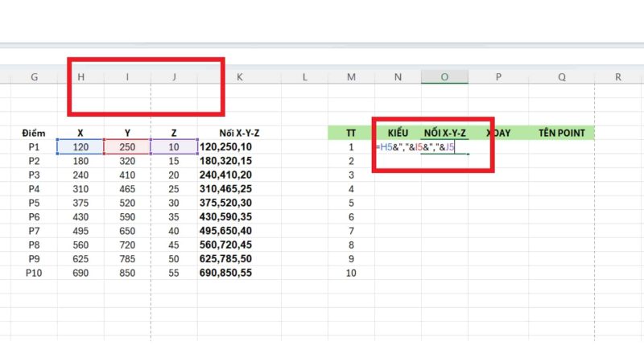Click the green 'NỐI X-Y-Z' header cell
Viewport: 644px width, 362px height.
point(445,133)
